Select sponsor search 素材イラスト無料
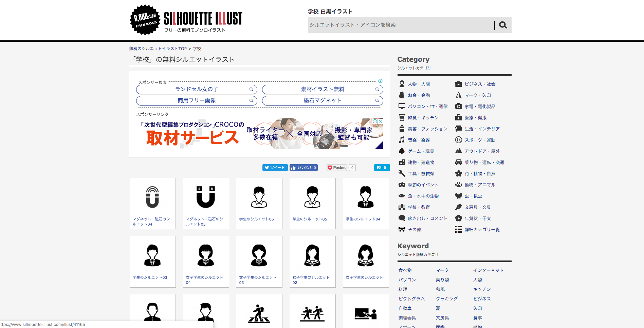Image resolution: width=644 pixels, height=328 pixels. pyautogui.click(x=323, y=90)
